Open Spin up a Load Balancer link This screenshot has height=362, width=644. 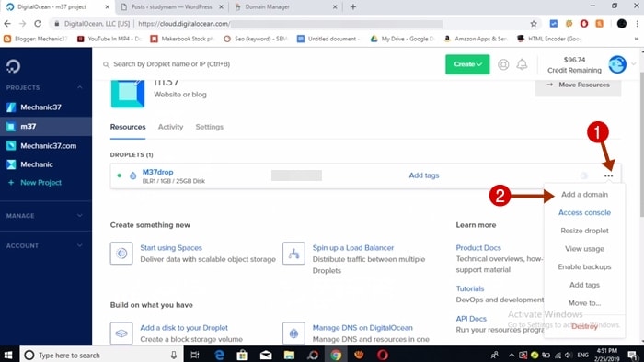coord(352,248)
